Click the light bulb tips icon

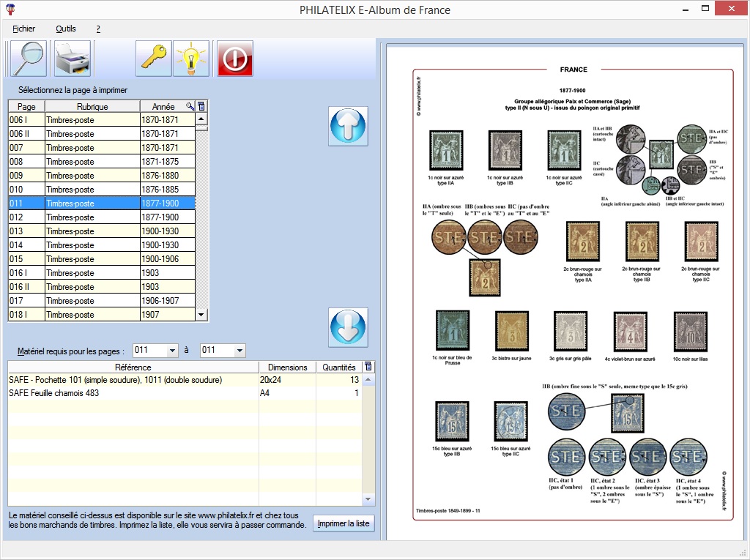pos(190,59)
